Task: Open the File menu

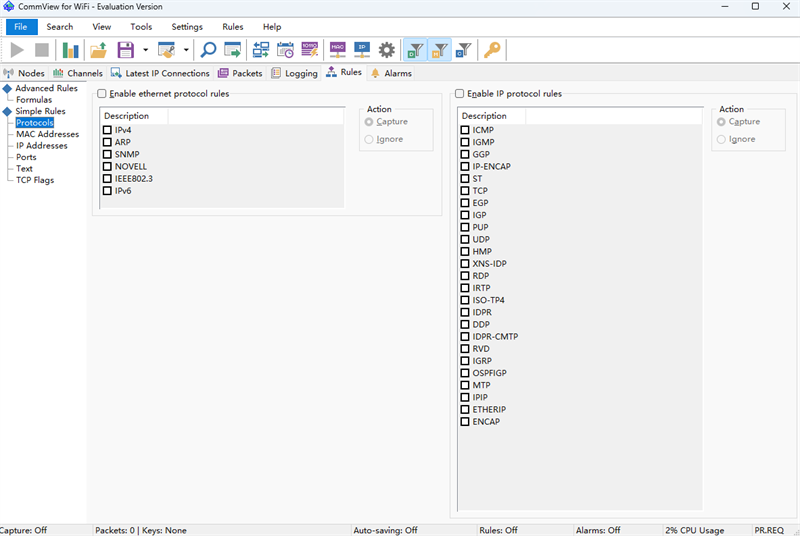Action: coord(21,27)
